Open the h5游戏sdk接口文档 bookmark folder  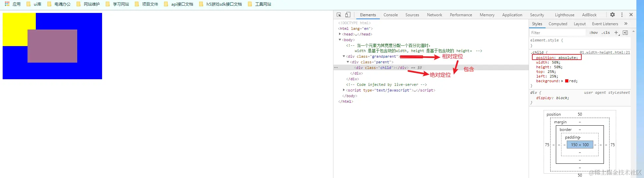(220, 4)
